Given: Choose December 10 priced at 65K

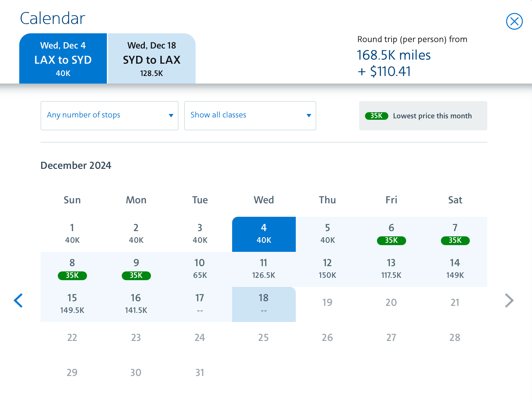Looking at the screenshot, I should (200, 269).
